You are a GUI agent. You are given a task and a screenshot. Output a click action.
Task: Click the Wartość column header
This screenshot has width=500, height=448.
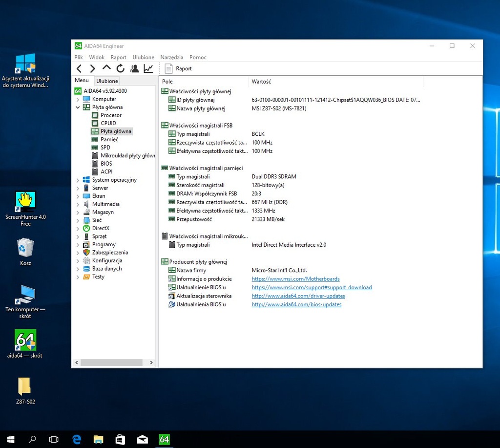click(x=336, y=82)
